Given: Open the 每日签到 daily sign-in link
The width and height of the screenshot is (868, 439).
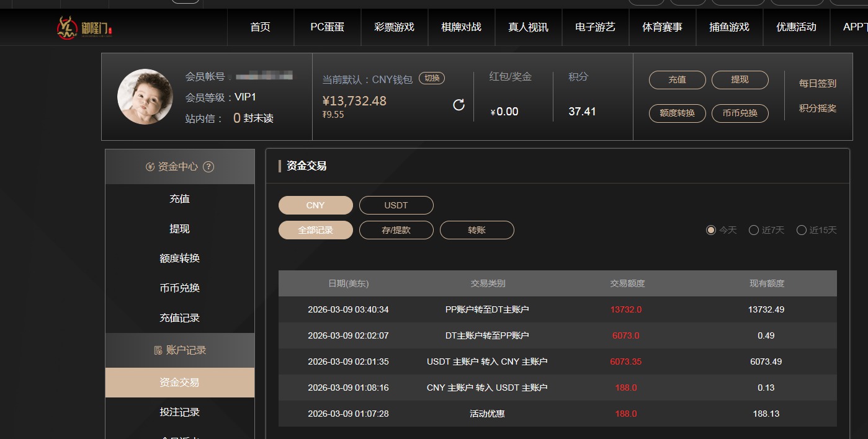Looking at the screenshot, I should point(817,83).
